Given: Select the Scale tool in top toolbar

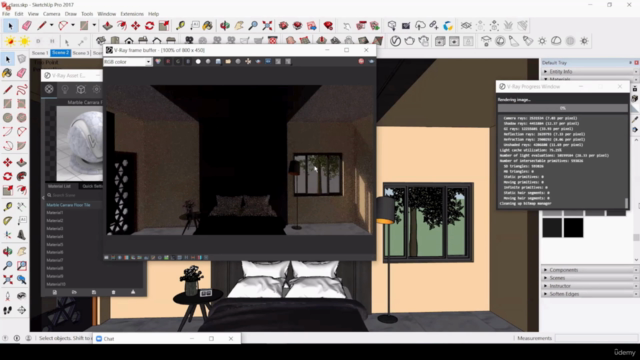Looking at the screenshot, I should [x=164, y=26].
